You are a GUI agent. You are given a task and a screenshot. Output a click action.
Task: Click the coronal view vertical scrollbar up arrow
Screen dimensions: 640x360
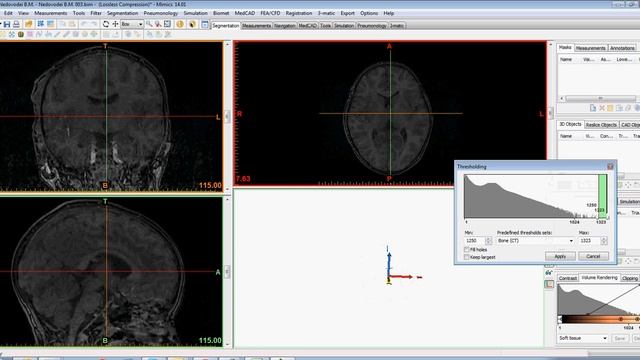pyautogui.click(x=227, y=44)
